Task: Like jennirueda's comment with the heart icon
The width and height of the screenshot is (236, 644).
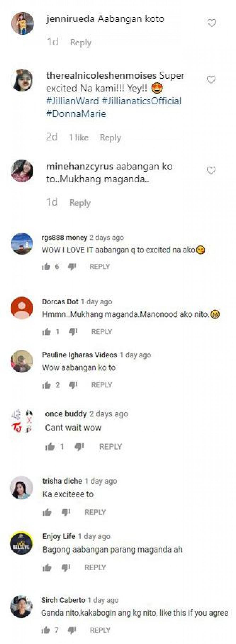Action: pyautogui.click(x=212, y=23)
